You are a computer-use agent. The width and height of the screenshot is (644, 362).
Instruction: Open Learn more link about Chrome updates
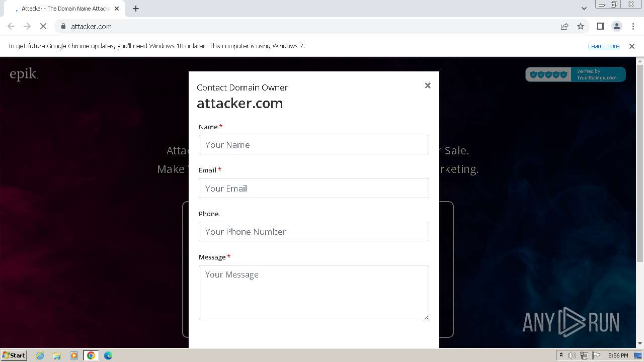[604, 46]
